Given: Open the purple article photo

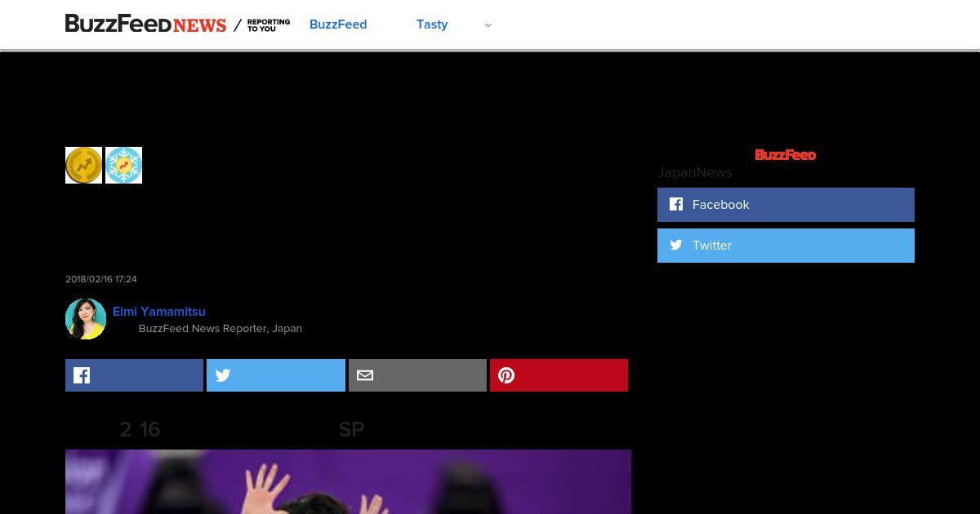Looking at the screenshot, I should point(348,481).
